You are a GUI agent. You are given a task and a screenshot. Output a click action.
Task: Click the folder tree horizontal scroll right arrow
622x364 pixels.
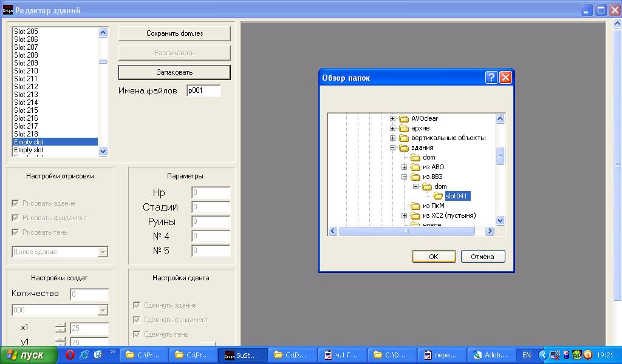tap(490, 231)
